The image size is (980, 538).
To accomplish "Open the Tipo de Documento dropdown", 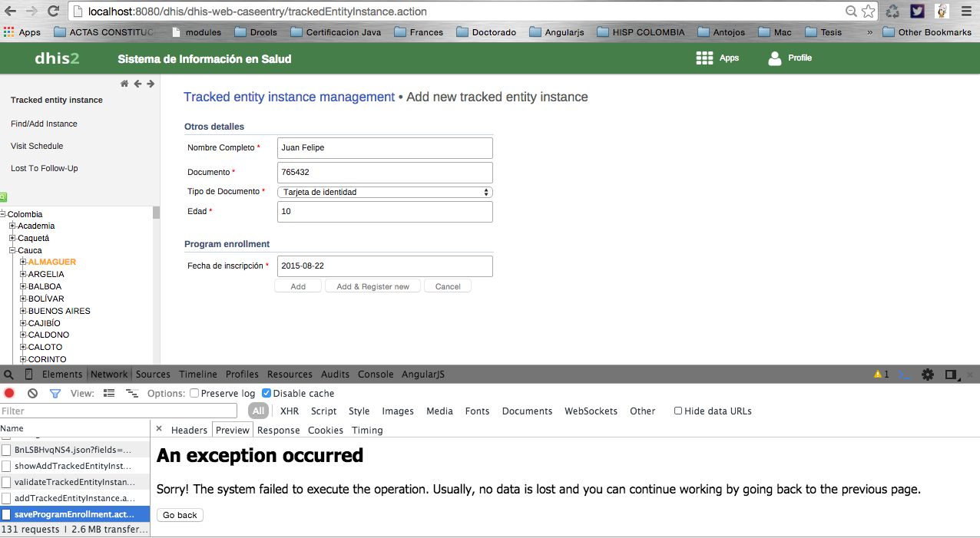I will (x=385, y=192).
